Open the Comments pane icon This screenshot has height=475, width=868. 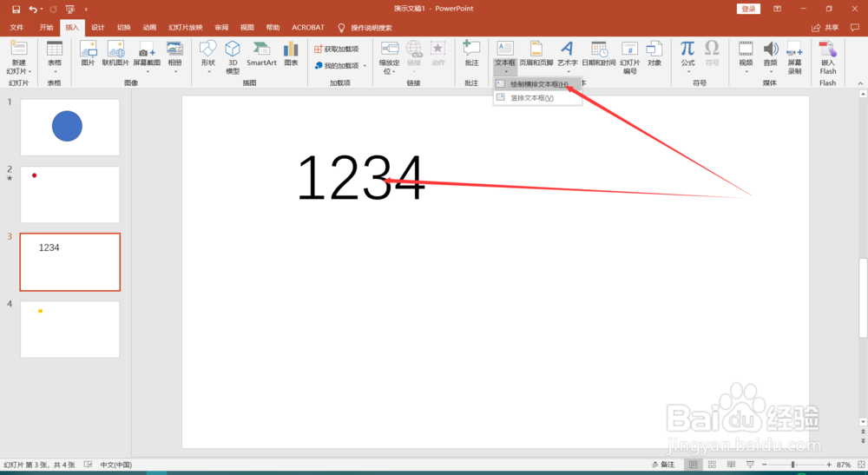point(855,27)
